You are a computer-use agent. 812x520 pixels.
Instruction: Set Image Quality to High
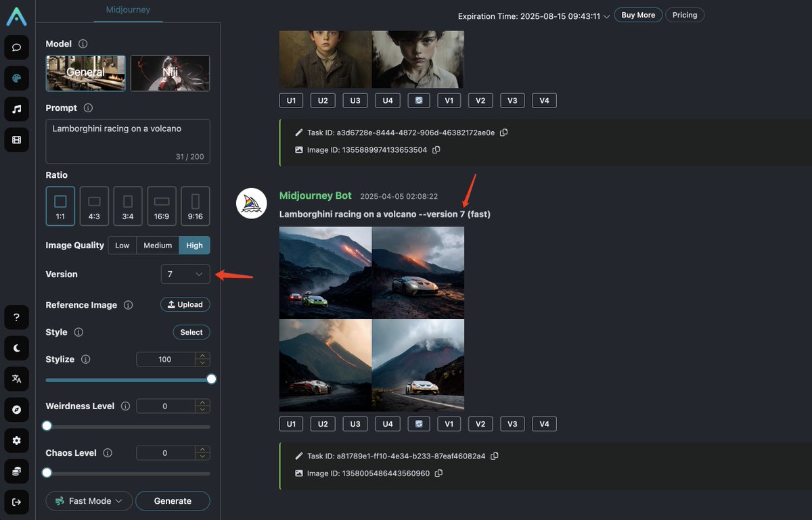tap(194, 245)
